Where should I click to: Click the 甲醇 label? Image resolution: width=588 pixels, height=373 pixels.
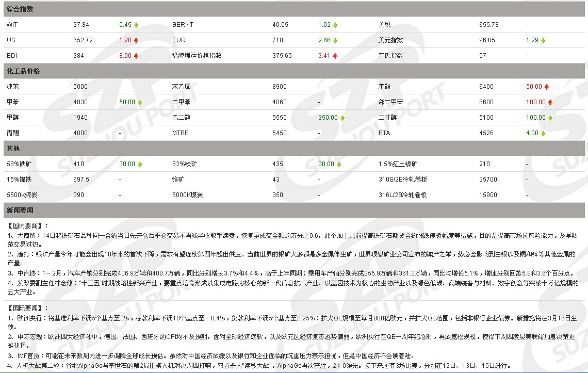coord(12,118)
